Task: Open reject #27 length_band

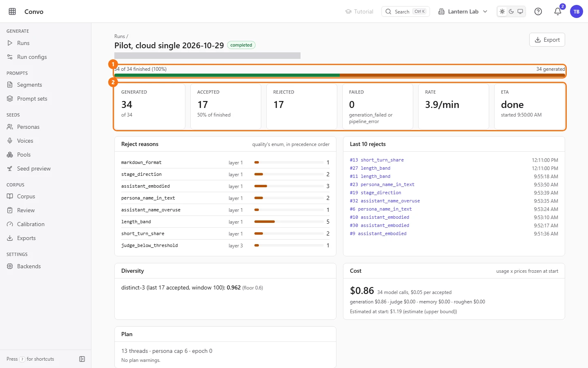Action: 370,168
